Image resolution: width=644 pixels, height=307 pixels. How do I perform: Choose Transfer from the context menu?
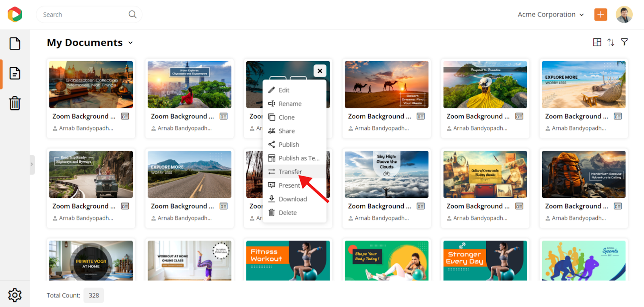point(295,172)
